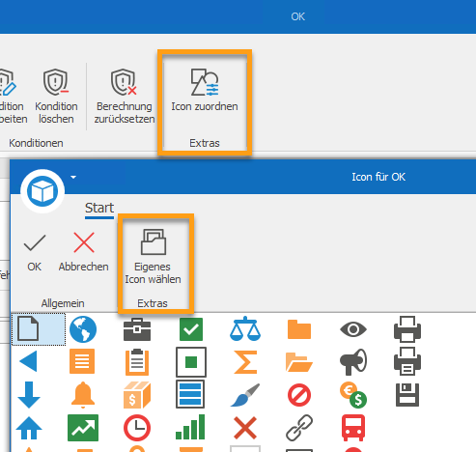The width and height of the screenshot is (476, 452).
Task: Choose the green checkmark box icon
Action: (191, 329)
